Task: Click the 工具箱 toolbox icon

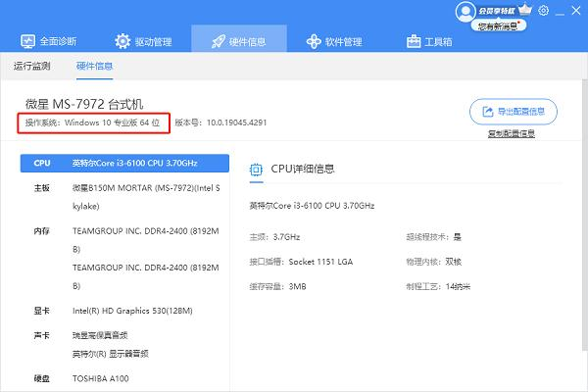Action: click(414, 41)
